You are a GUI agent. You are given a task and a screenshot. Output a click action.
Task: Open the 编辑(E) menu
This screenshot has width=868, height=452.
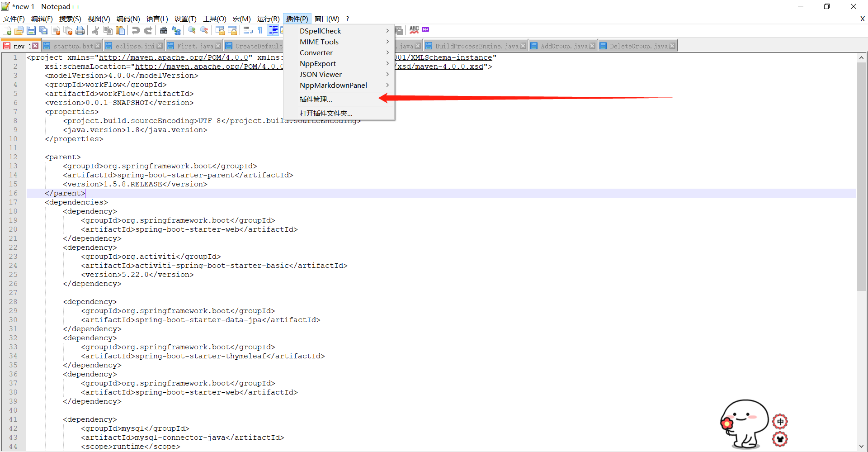42,19
